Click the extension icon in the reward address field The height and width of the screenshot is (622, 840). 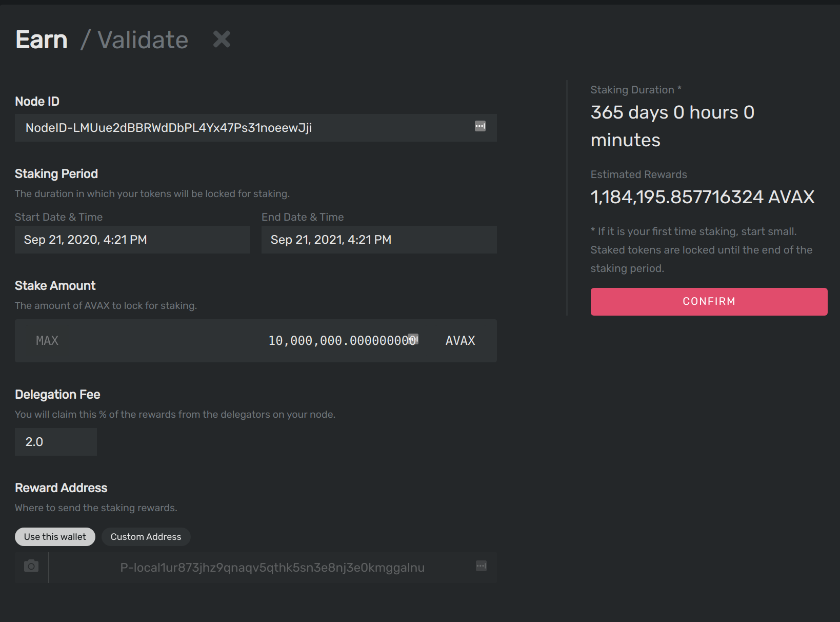(x=481, y=566)
